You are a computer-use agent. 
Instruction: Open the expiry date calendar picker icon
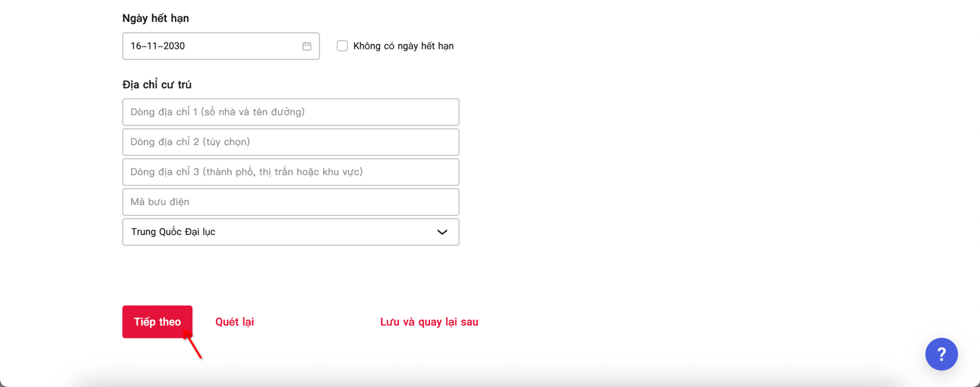(x=307, y=46)
